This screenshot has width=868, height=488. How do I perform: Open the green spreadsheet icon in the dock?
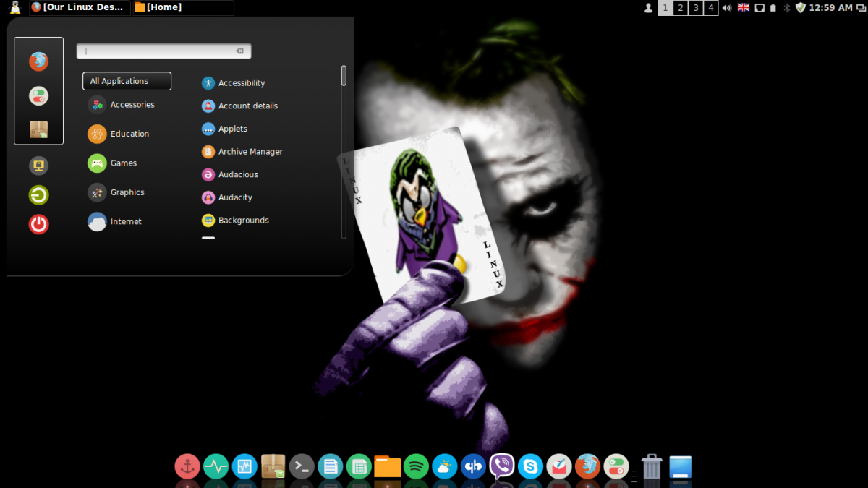[x=359, y=466]
